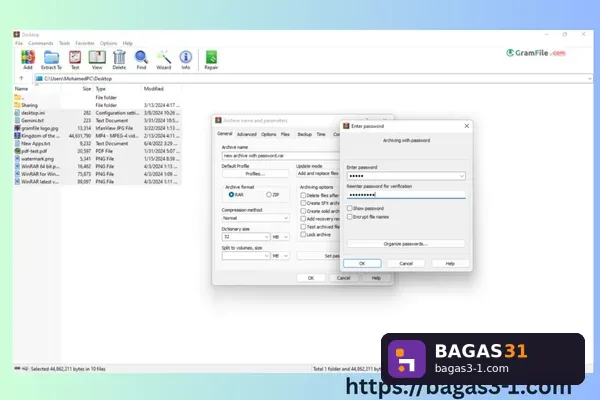Click Help in password dialog
Screen dimensions: 600x400
(450, 263)
